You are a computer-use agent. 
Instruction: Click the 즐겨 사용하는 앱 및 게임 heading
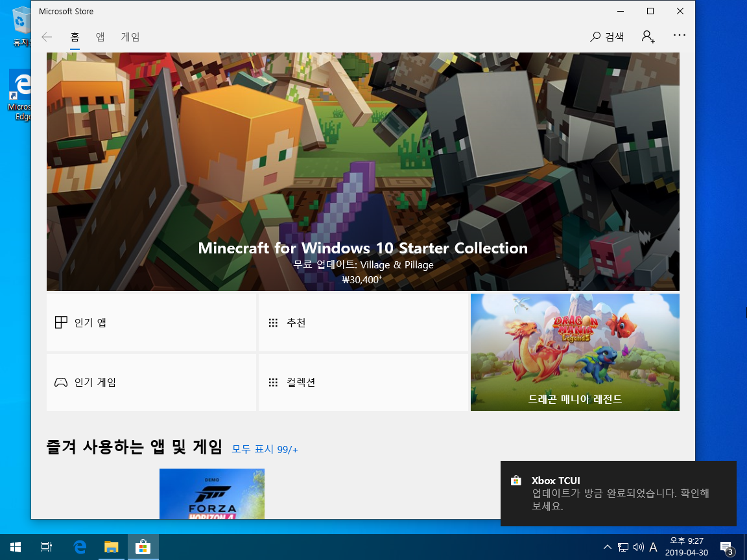point(134,447)
